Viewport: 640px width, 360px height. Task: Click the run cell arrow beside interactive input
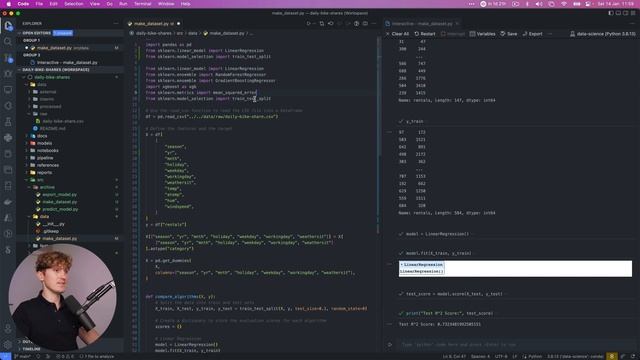390,344
